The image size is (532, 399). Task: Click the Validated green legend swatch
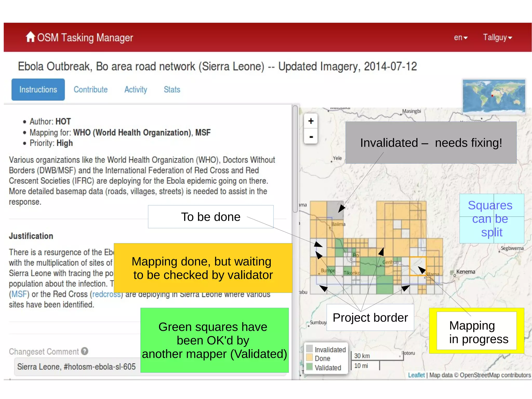click(309, 367)
